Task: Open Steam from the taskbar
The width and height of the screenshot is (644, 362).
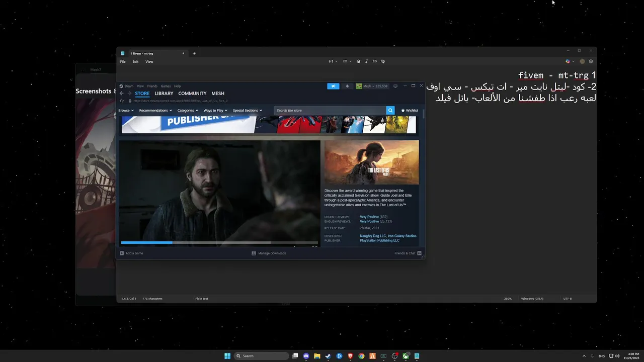Action: coord(328,356)
